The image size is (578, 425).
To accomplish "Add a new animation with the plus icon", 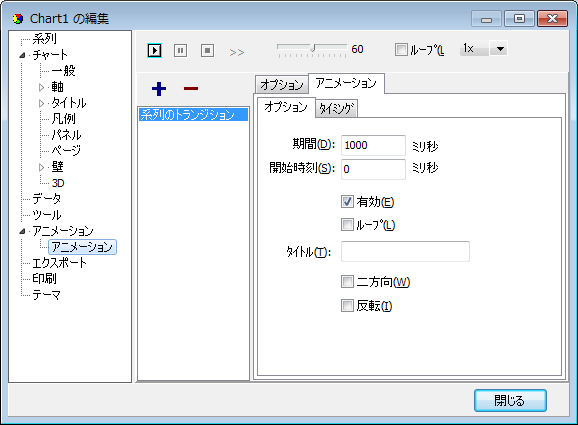I will (159, 88).
